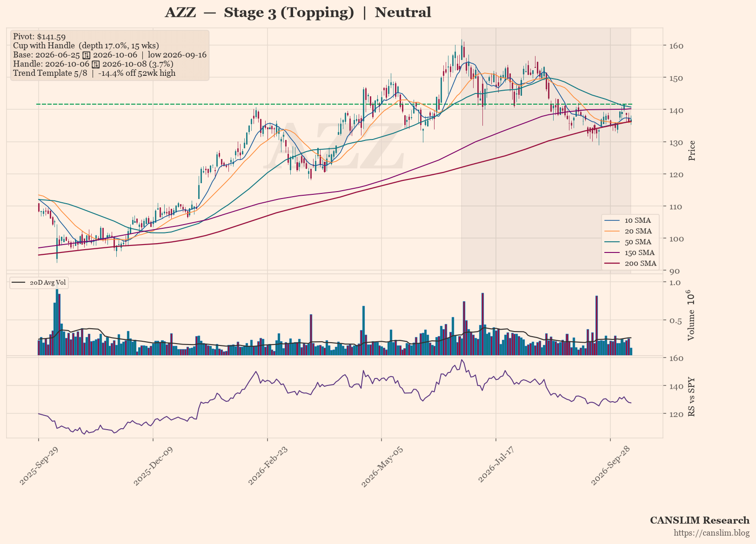This screenshot has height=544, width=756.
Task: Select the "Trend Template 5/8" line
Action: pyautogui.click(x=94, y=73)
